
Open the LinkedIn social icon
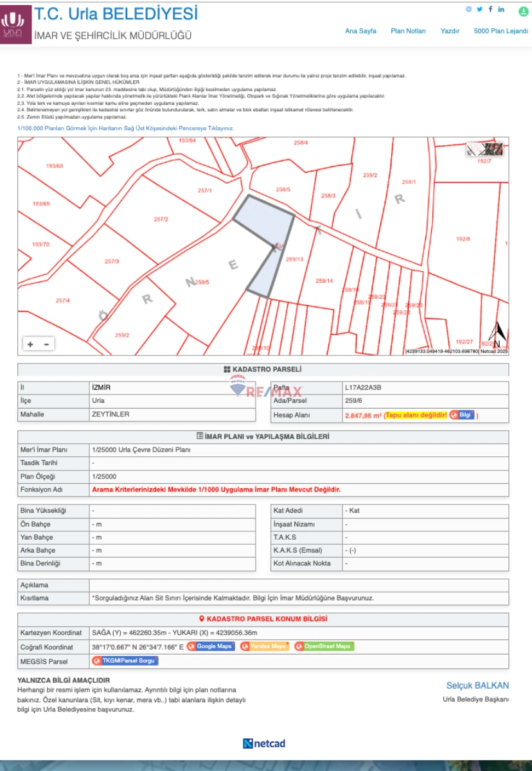coord(501,9)
